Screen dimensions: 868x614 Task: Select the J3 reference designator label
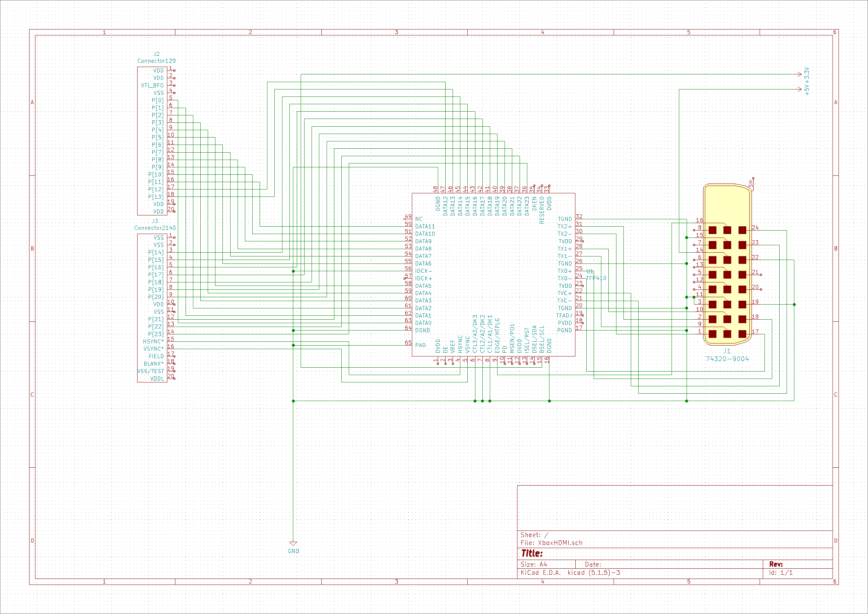point(155,221)
